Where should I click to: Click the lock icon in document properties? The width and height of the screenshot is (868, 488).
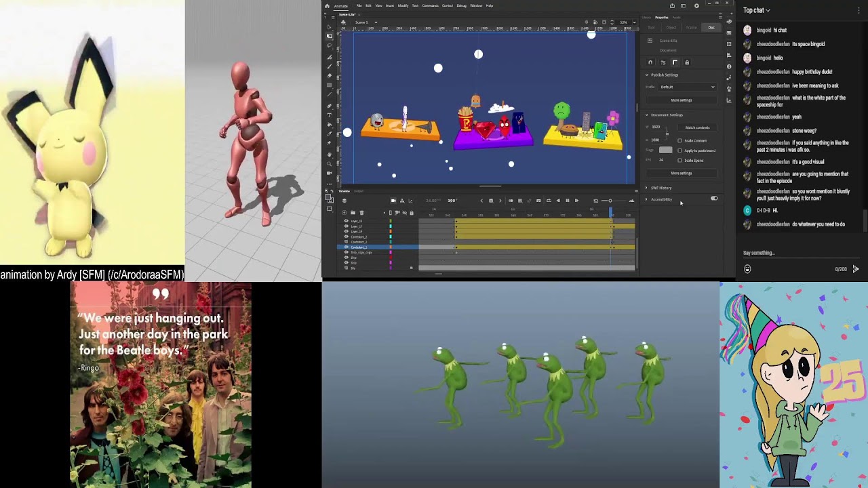(x=687, y=62)
